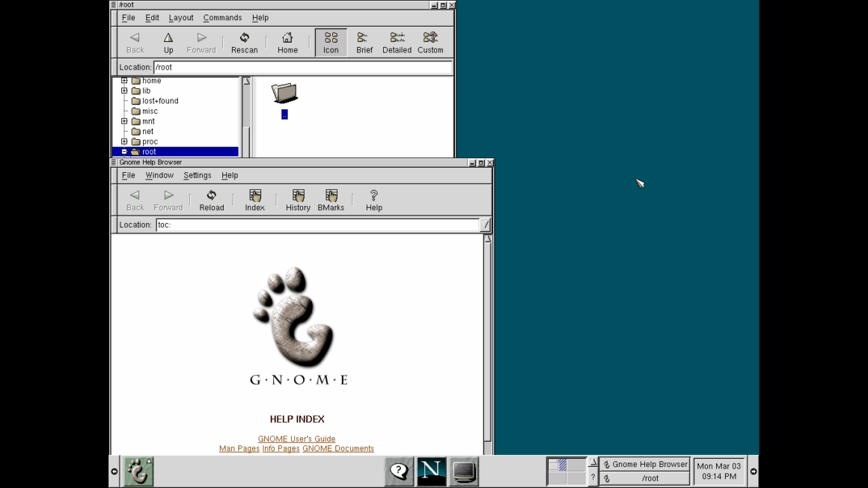The height and width of the screenshot is (488, 868).
Task: Reload the Help Browser page
Action: 212,201
